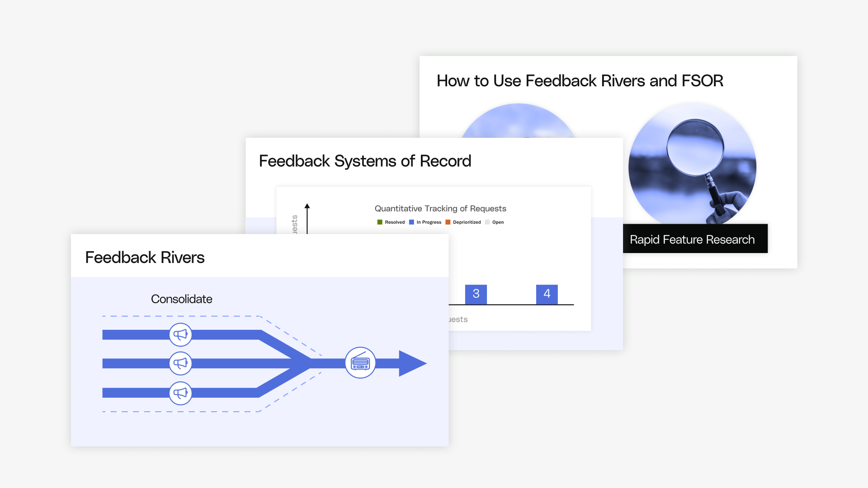Click the Rapid Feature Research label

694,239
